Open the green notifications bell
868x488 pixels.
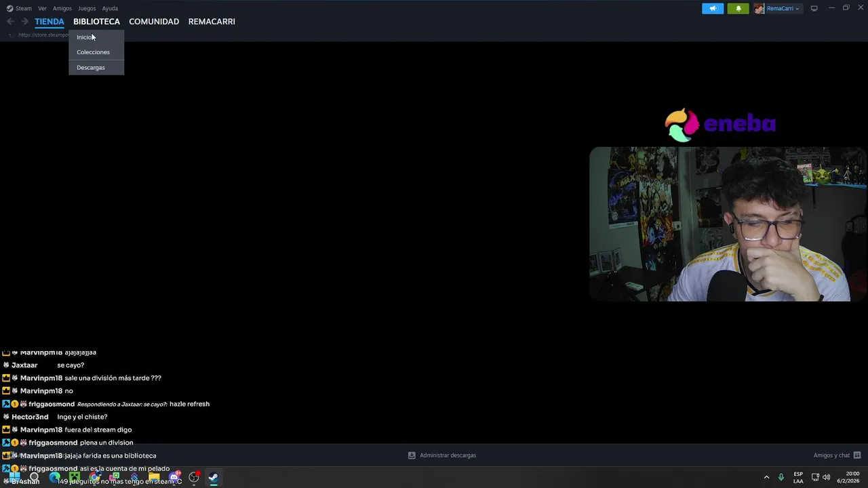click(x=738, y=8)
